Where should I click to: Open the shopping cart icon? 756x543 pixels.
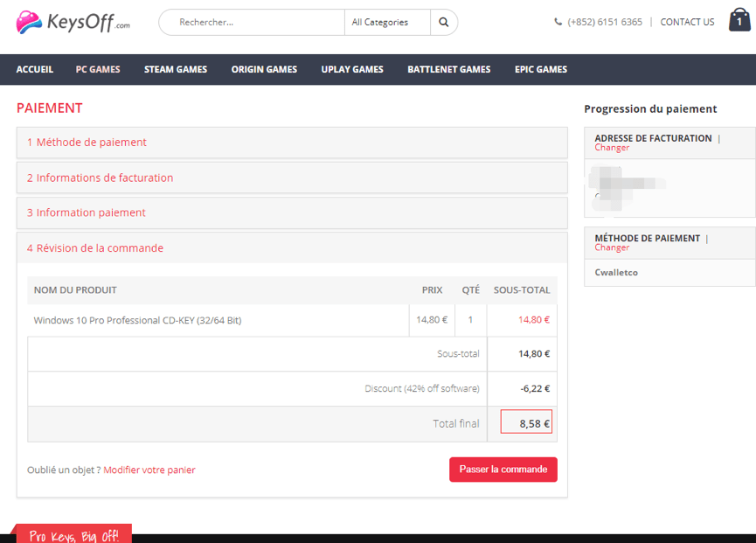pos(739,22)
